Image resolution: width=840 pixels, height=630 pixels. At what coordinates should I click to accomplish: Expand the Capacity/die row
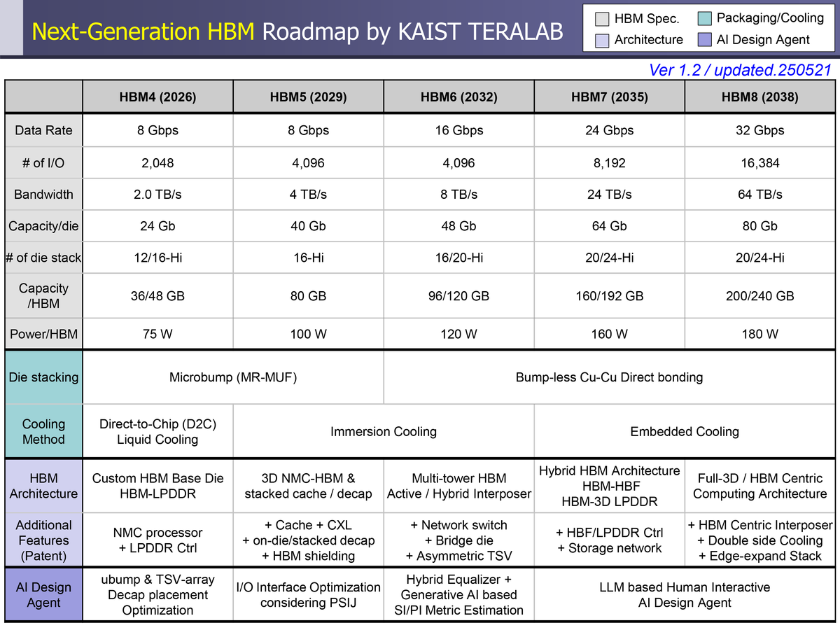(x=43, y=225)
